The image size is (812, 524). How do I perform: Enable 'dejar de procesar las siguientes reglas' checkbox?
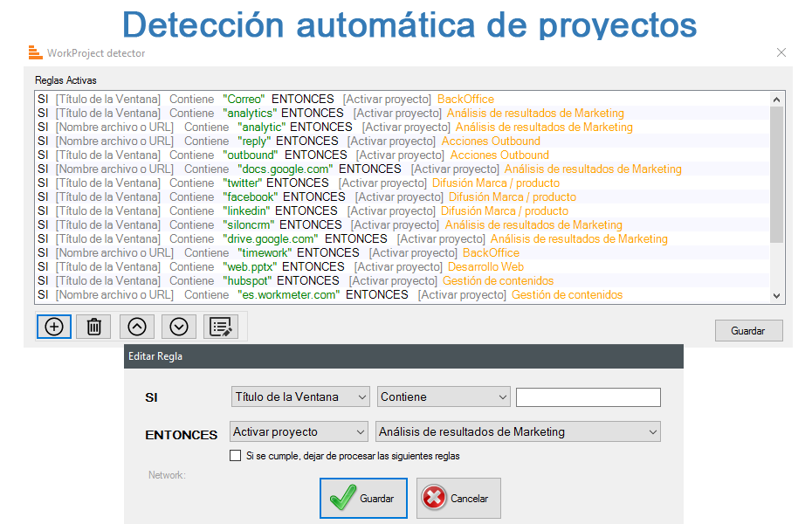[x=235, y=456]
